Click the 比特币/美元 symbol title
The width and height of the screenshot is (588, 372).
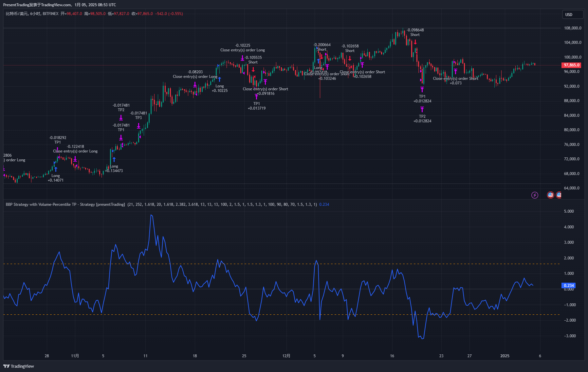(x=17, y=14)
